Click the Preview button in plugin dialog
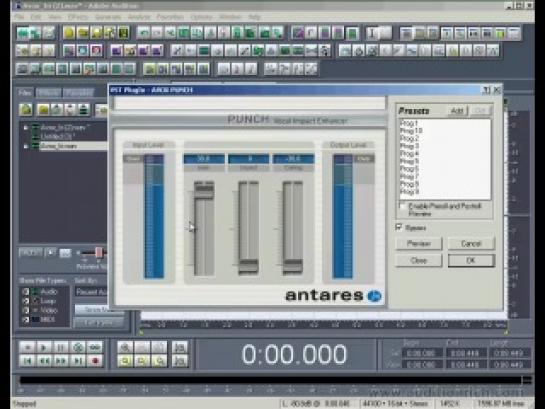Viewport: 545px width, 409px height. (x=419, y=244)
